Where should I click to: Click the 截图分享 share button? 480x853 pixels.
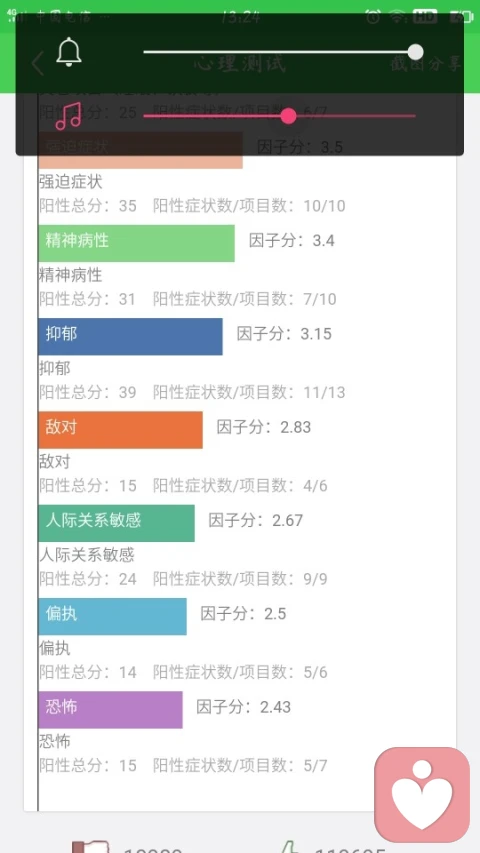pyautogui.click(x=426, y=64)
